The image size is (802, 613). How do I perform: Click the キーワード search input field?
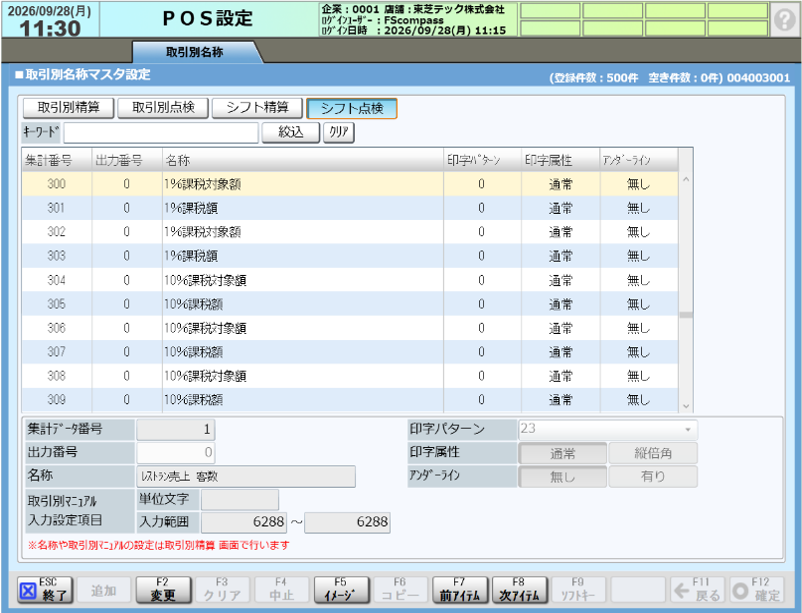(x=161, y=133)
